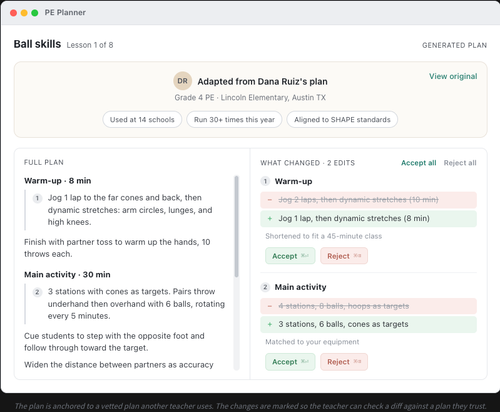Click the 'Cue students to step' paragraph
The width and height of the screenshot is (500, 412).
(x=114, y=342)
